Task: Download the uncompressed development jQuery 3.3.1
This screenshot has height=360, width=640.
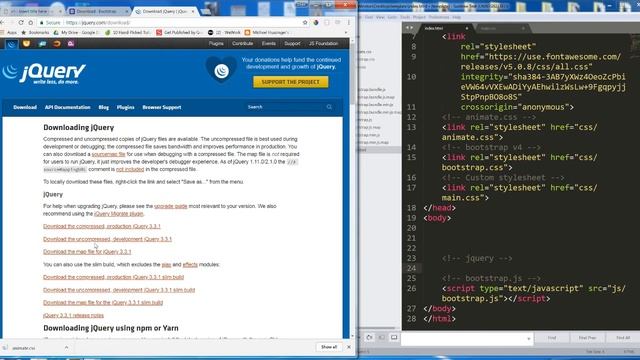Action: pyautogui.click(x=107, y=239)
